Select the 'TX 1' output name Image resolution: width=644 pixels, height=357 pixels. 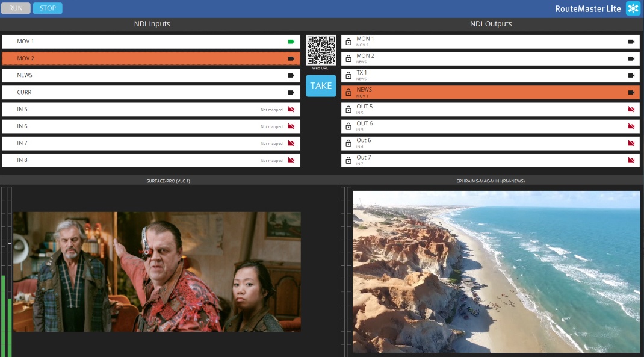coord(362,73)
